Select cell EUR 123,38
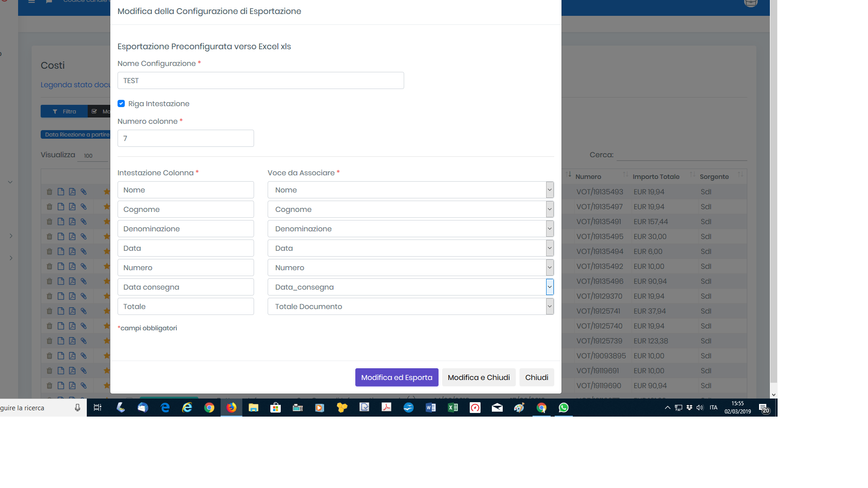Image resolution: width=868 pixels, height=488 pixels. [651, 341]
